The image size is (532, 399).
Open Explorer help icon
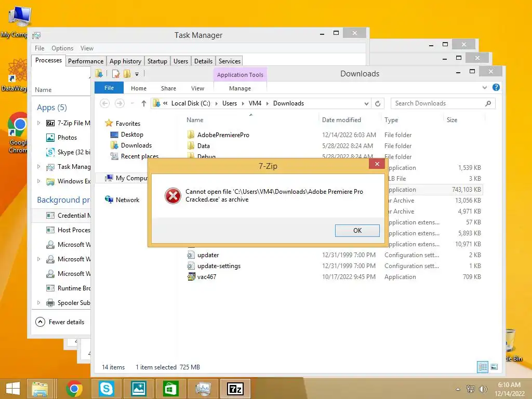[x=496, y=87]
